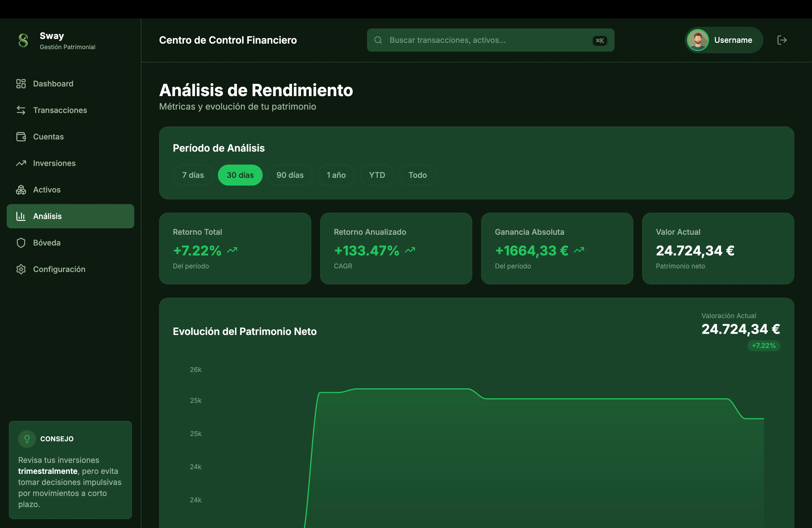
Task: Click the search magnifier icon
Action: [378, 40]
